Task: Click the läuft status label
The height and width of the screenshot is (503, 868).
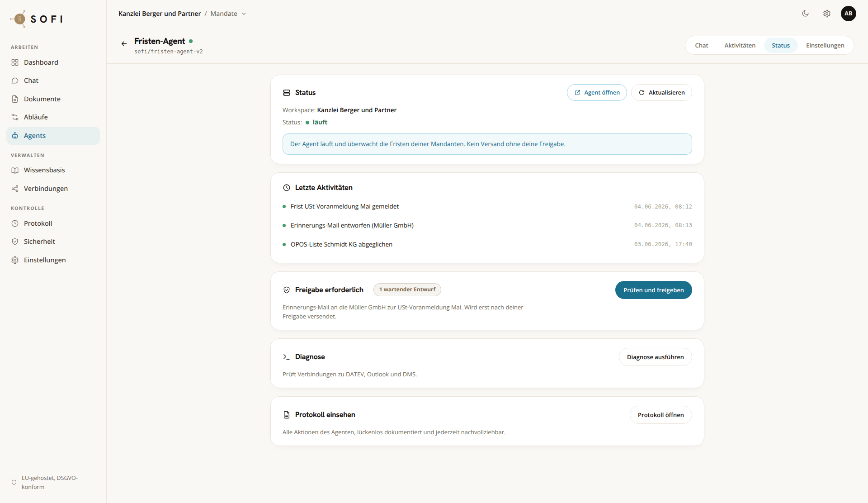Action: (x=320, y=122)
